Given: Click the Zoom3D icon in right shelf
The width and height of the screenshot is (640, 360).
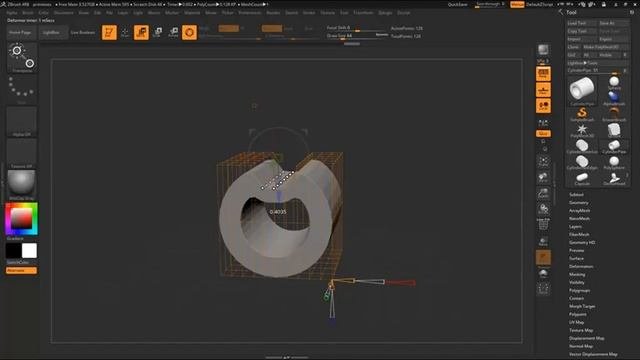Looking at the screenshot, I should pyautogui.click(x=543, y=193).
